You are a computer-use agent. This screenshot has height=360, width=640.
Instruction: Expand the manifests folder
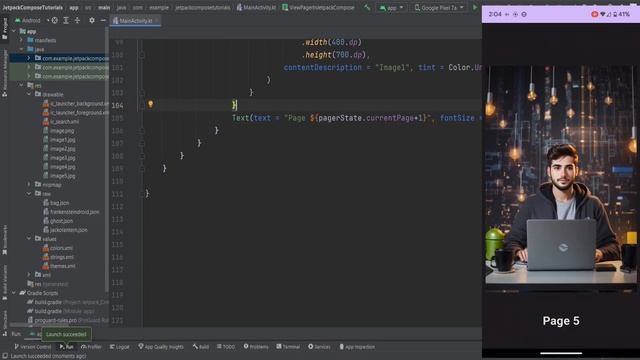point(22,40)
